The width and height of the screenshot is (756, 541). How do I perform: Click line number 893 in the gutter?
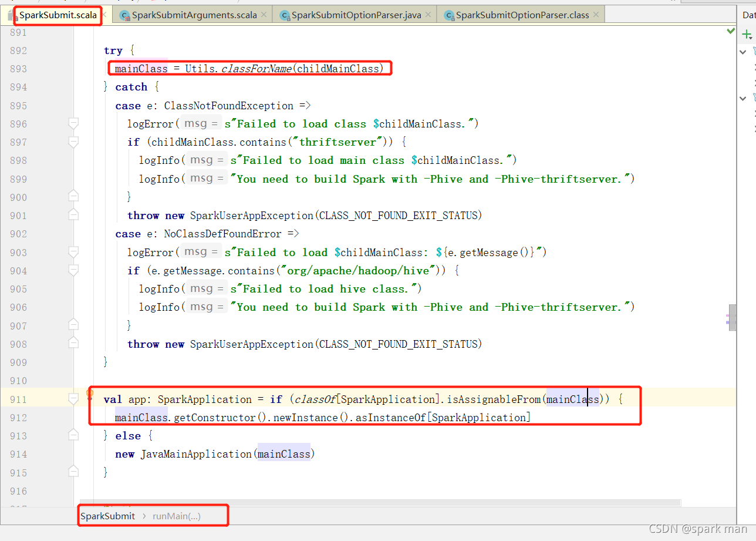click(x=18, y=69)
